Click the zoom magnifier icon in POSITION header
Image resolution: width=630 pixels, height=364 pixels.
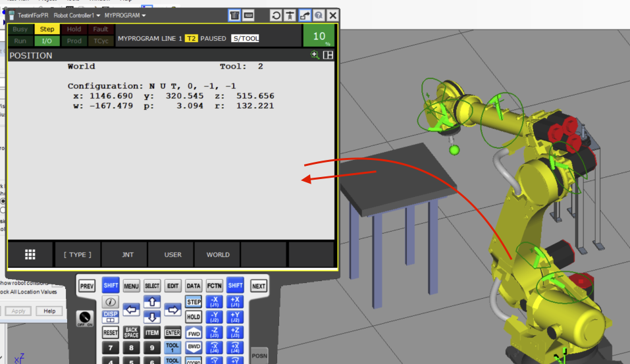(315, 55)
